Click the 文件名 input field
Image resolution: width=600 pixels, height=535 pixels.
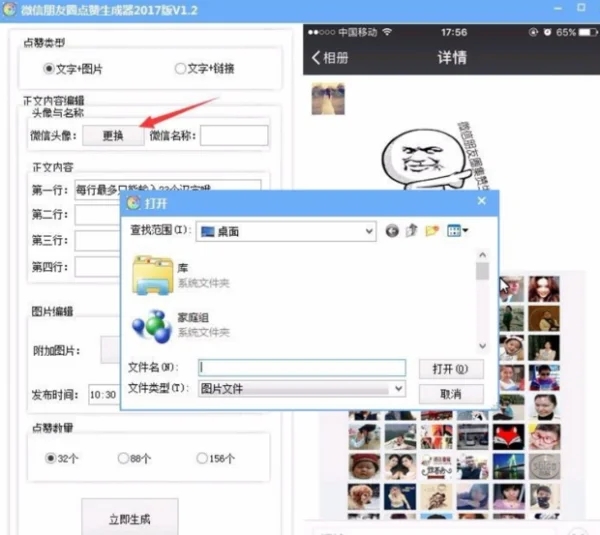[302, 367]
